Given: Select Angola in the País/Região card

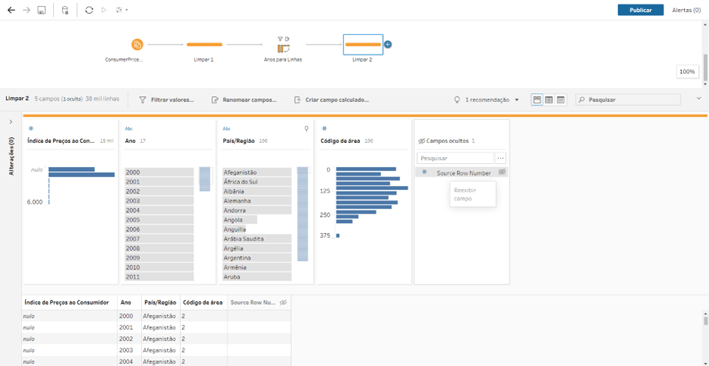Looking at the screenshot, I should pos(240,220).
